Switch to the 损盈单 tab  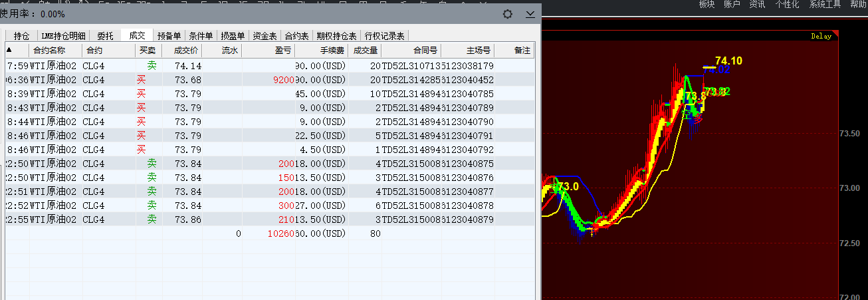click(x=233, y=36)
